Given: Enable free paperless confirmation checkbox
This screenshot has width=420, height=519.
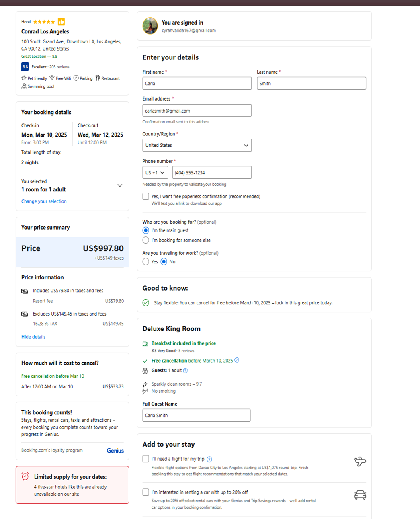Looking at the screenshot, I should pyautogui.click(x=145, y=197).
